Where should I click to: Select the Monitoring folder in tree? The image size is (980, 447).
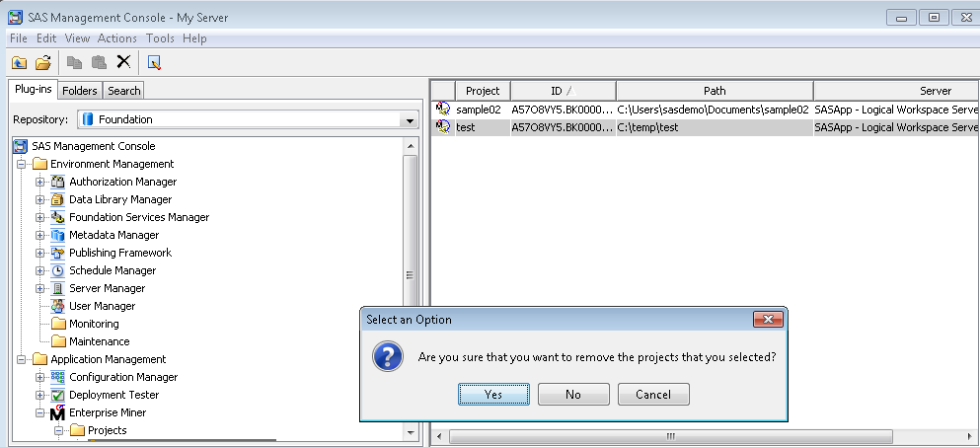94,324
